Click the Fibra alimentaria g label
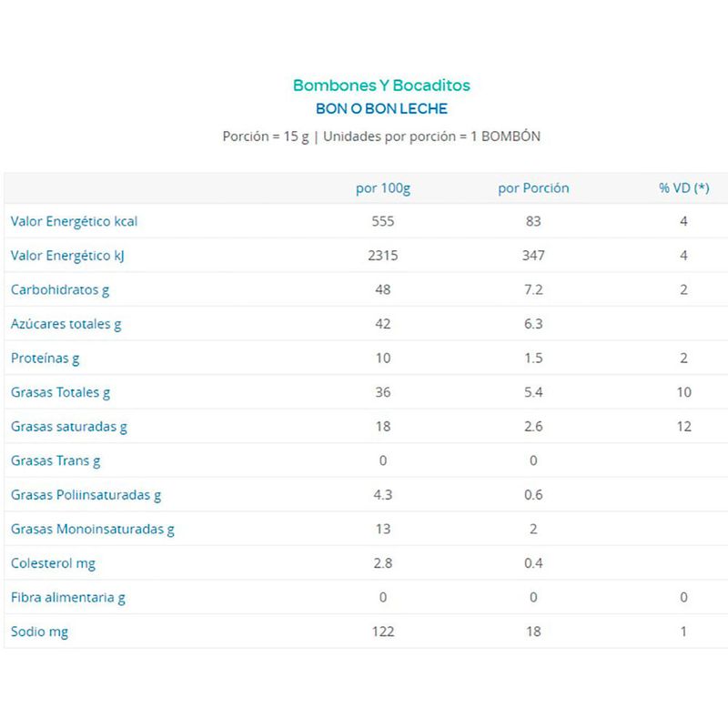Image resolution: width=728 pixels, height=728 pixels. pos(68,597)
